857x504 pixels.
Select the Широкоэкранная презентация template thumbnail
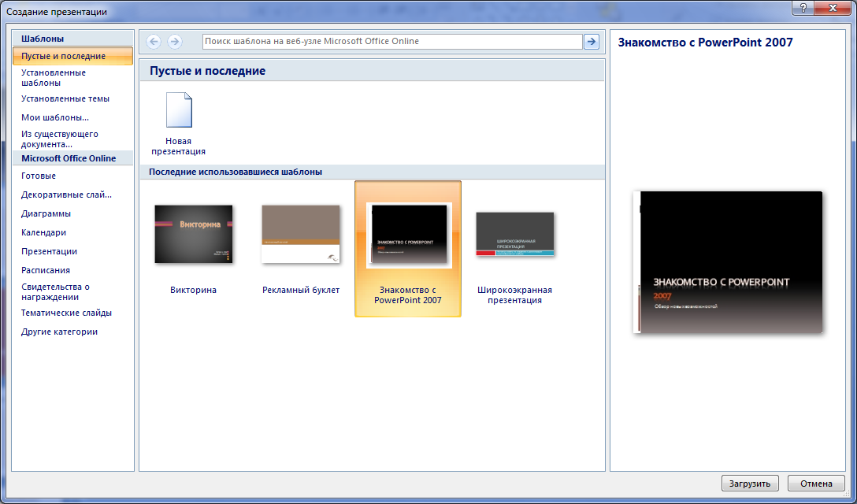(x=515, y=235)
